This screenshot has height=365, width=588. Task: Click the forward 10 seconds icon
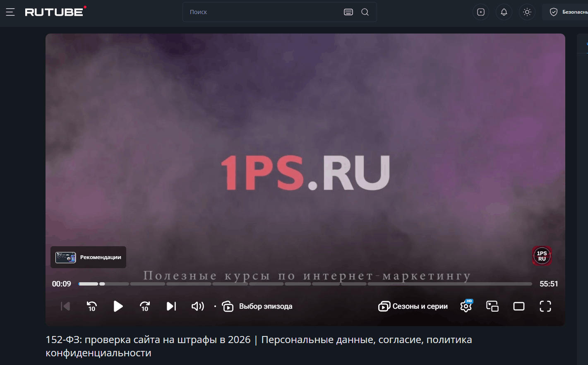(x=144, y=306)
